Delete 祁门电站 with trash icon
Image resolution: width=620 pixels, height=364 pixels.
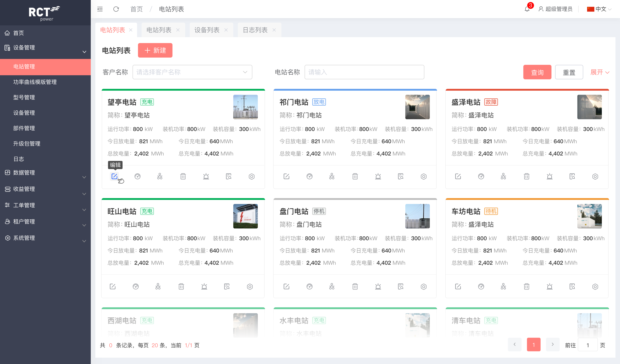pyautogui.click(x=355, y=176)
